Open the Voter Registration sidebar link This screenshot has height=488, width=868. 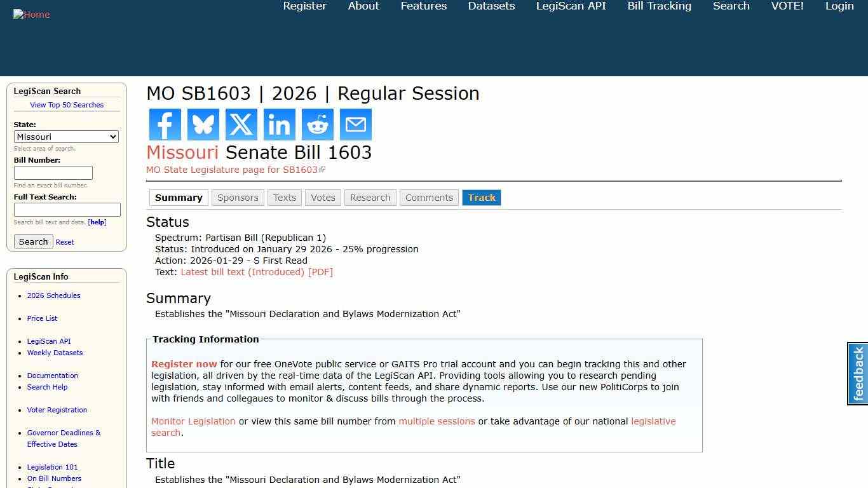(x=57, y=410)
